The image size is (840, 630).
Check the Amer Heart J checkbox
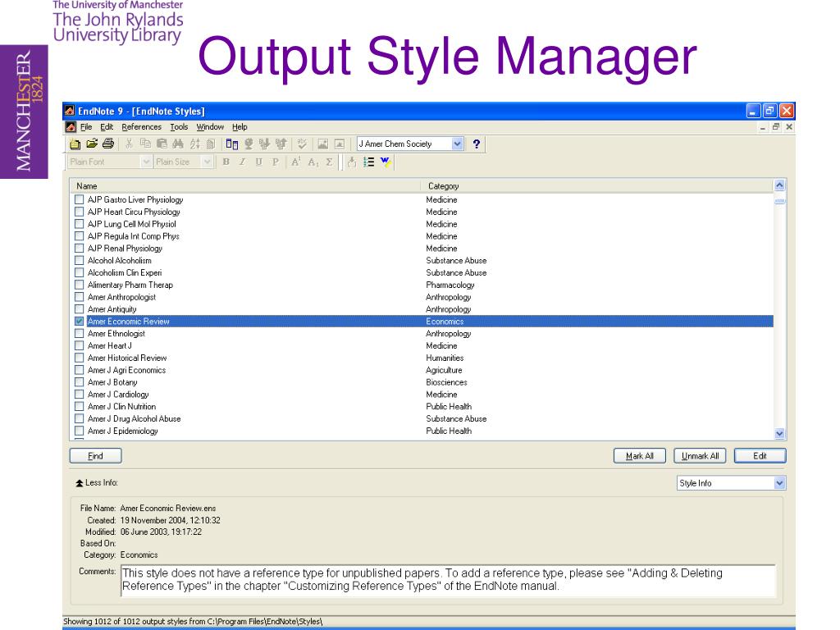[x=80, y=345]
